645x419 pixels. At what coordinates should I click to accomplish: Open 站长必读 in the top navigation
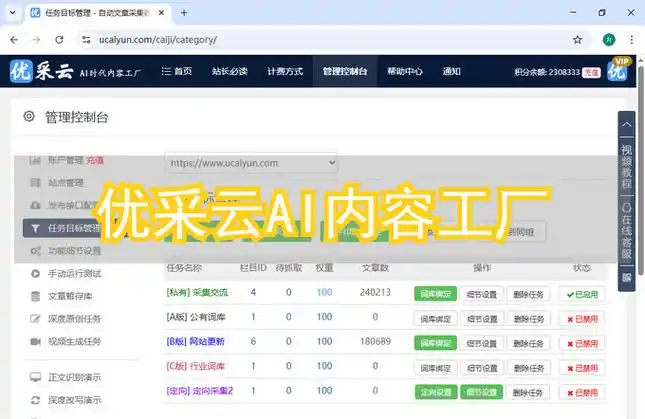(x=230, y=71)
